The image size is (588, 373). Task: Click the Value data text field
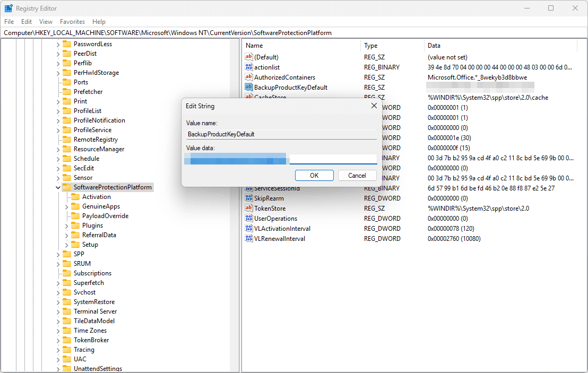tap(333, 159)
